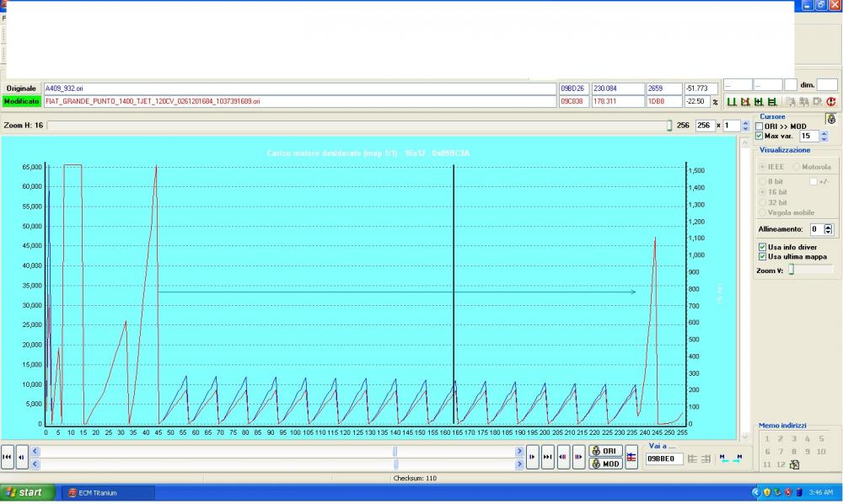Image resolution: width=843 pixels, height=504 pixels.
Task: Click the padlock icon in Cursore panel
Action: point(831,120)
